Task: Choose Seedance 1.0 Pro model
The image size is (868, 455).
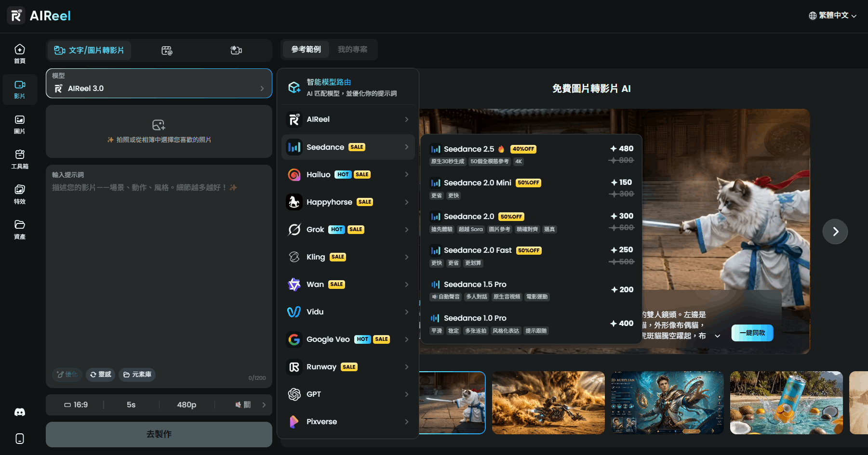Action: pos(532,324)
